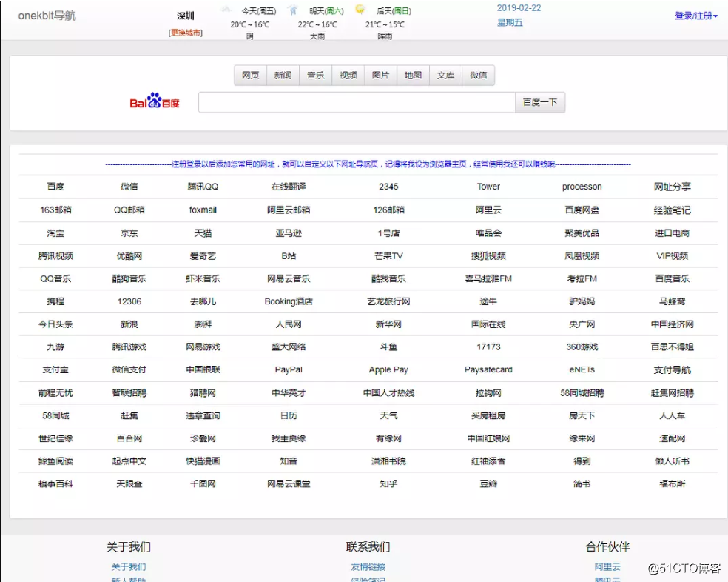Open the 163邮箱 link
The width and height of the screenshot is (728, 582).
[x=55, y=210]
